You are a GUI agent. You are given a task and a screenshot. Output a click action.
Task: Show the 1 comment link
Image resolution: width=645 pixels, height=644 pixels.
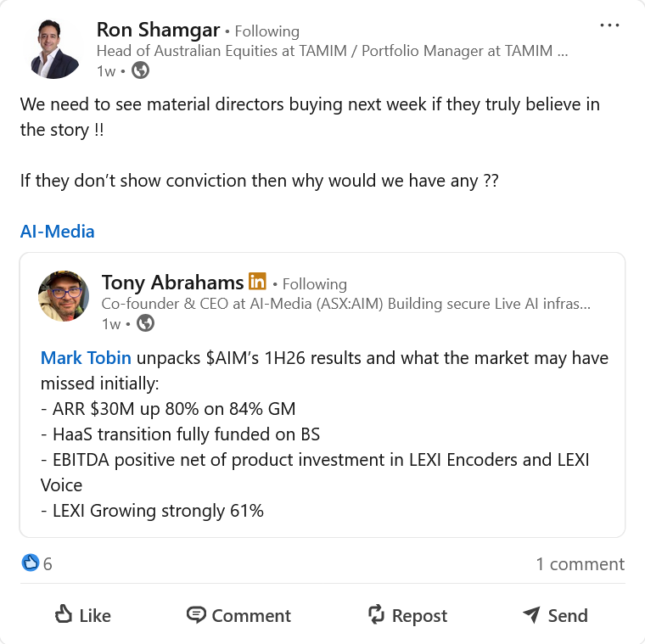coord(580,563)
